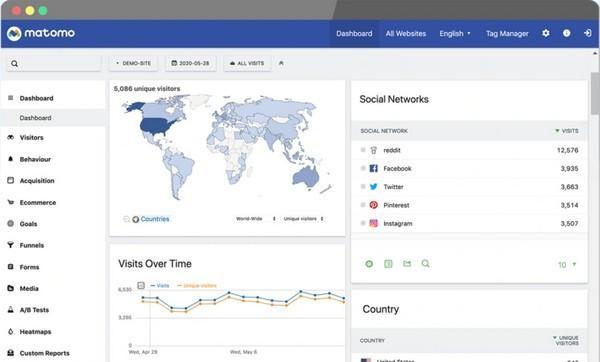Click the Goals sidebar icon
Image resolution: width=600 pixels, height=362 pixels.
[x=11, y=223]
